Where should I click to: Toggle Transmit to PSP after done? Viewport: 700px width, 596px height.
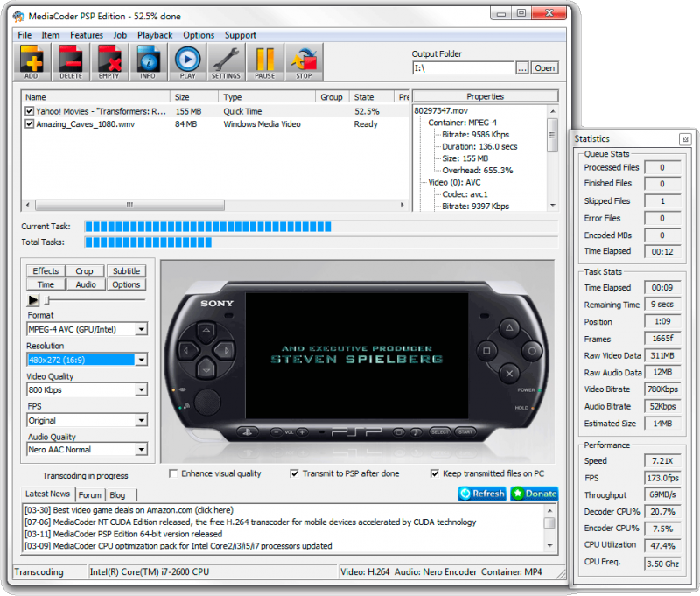[294, 473]
